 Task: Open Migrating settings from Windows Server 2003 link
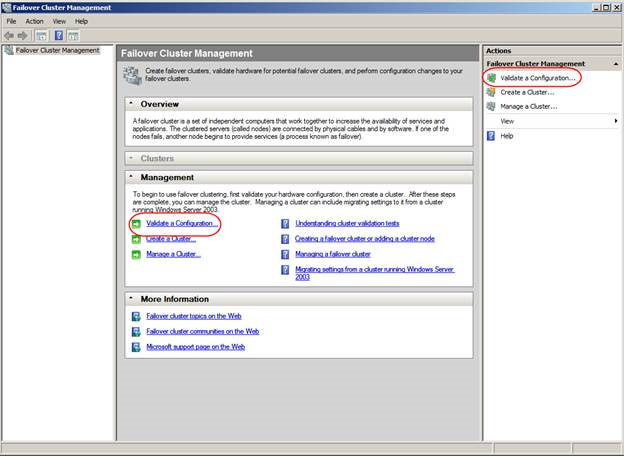[x=374, y=273]
